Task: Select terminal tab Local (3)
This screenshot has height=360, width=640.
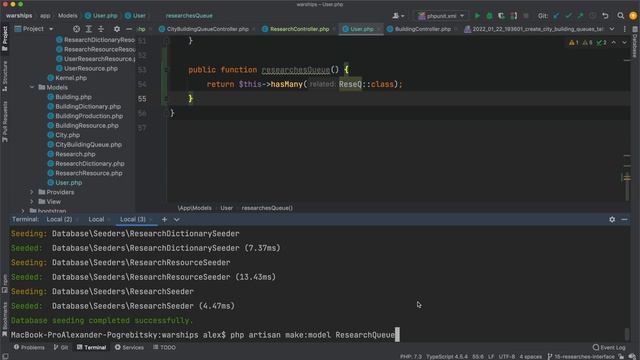Action: pos(133,220)
